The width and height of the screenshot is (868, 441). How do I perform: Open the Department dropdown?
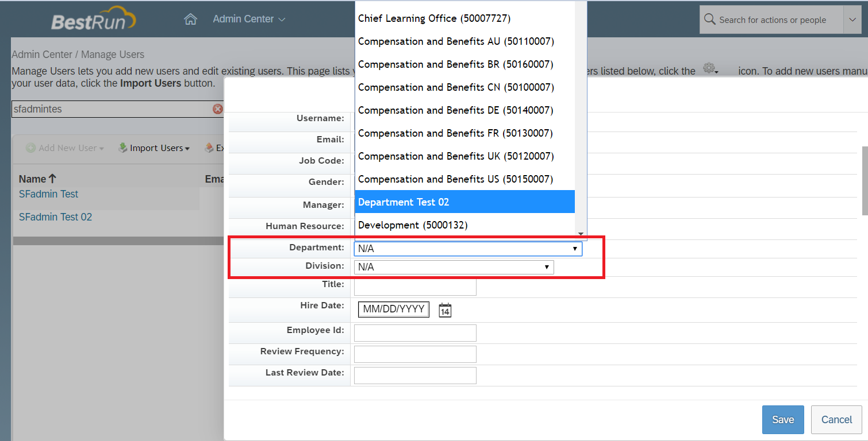click(x=468, y=249)
